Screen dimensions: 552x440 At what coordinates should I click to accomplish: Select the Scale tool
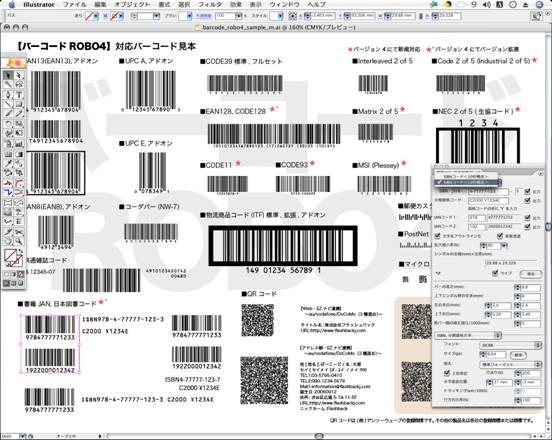19,124
